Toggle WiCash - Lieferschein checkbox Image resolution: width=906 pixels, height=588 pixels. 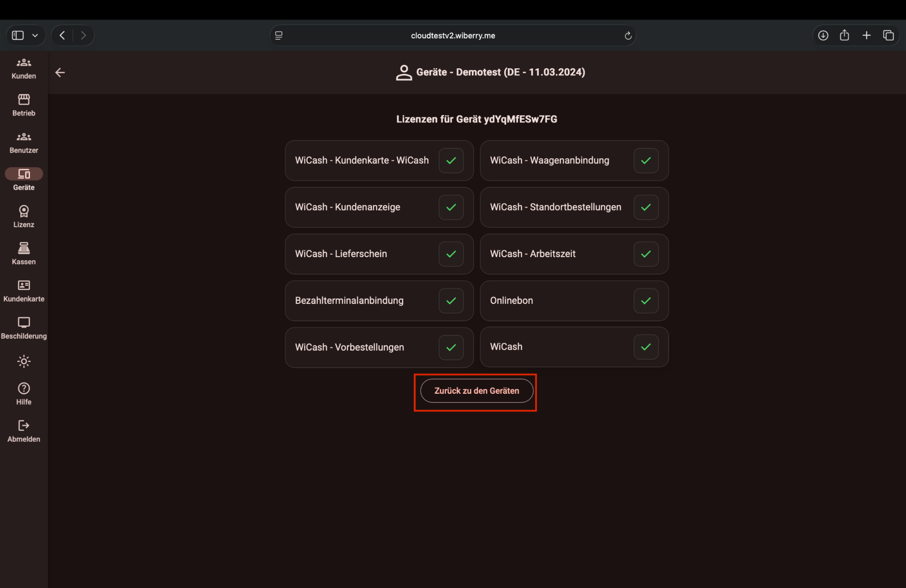click(451, 254)
